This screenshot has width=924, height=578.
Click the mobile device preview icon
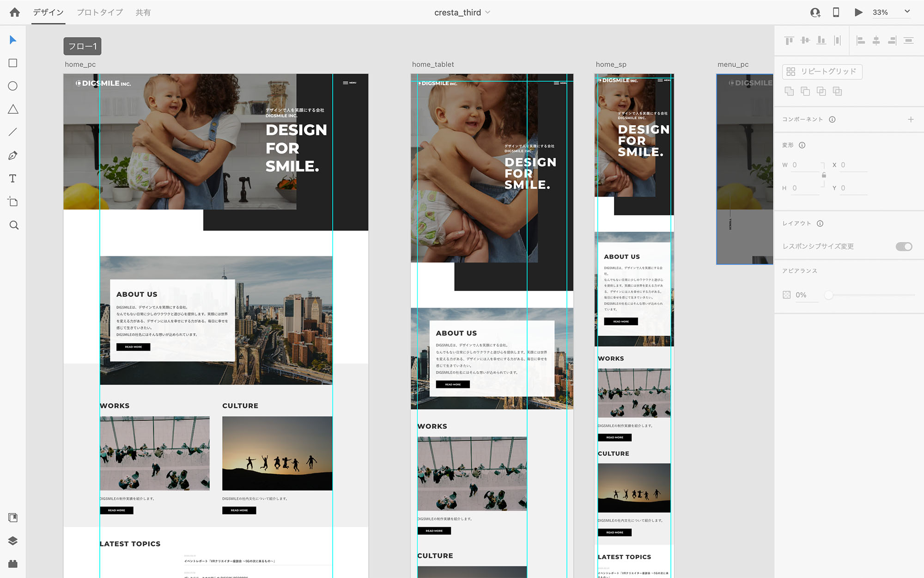coord(836,12)
